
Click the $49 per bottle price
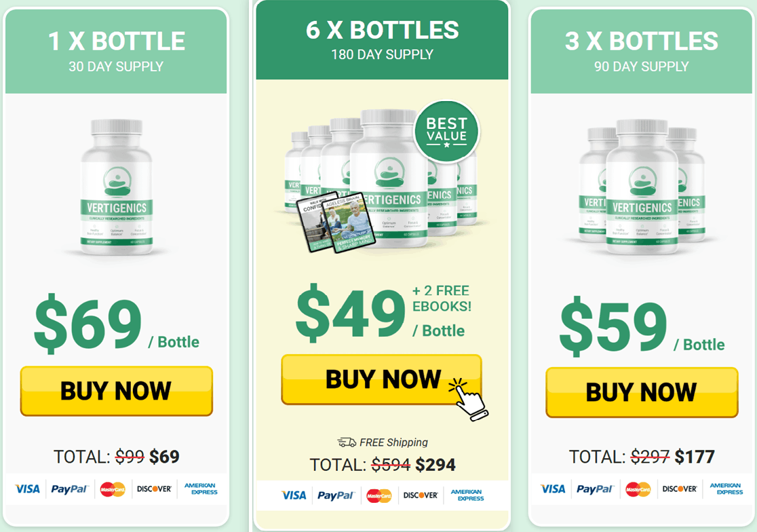point(350,312)
